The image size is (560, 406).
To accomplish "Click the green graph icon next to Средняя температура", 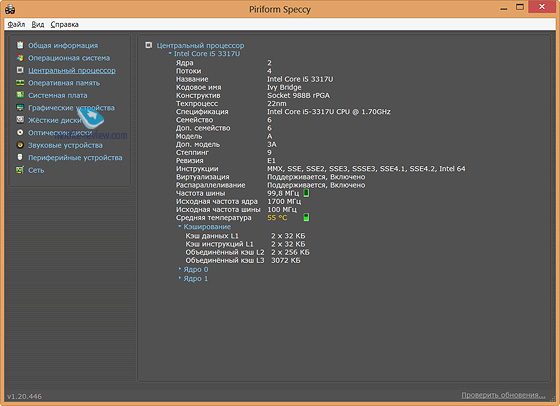I will (306, 217).
